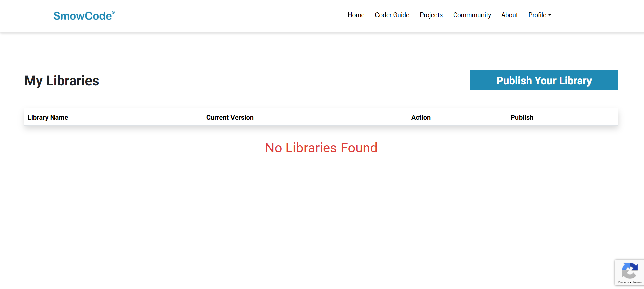
Task: Visit the About page
Action: (x=509, y=15)
